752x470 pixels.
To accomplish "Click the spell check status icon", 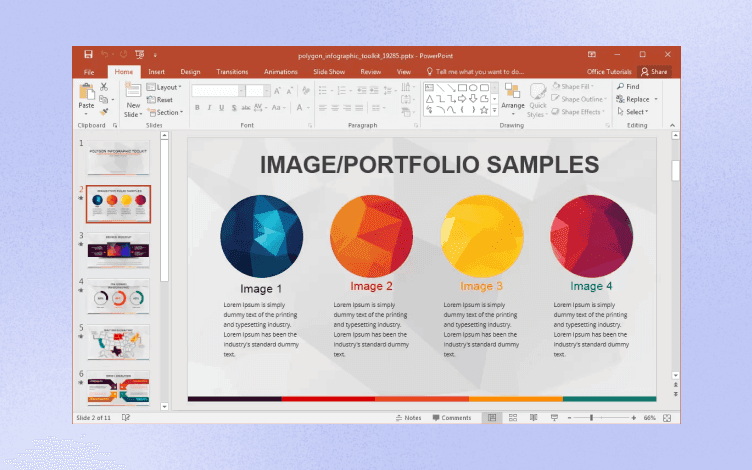I will (126, 418).
